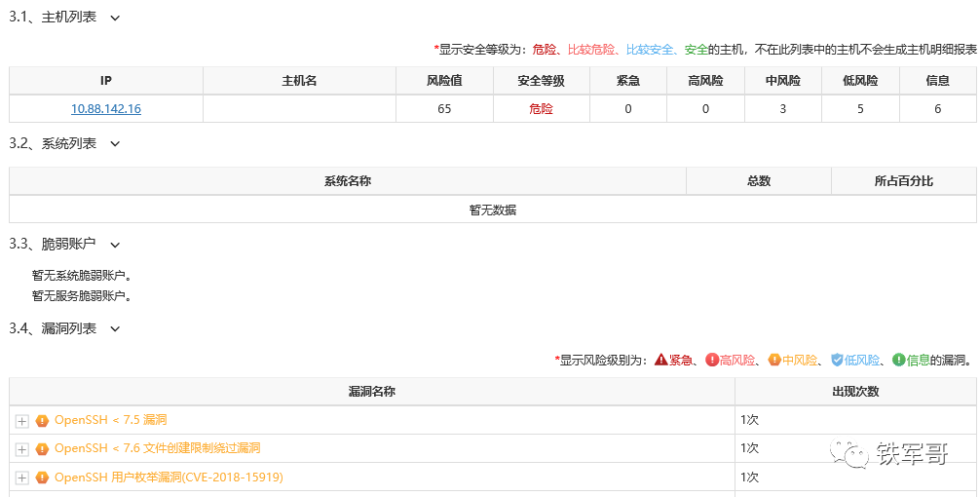Click the red 危险 security level cell

click(542, 109)
